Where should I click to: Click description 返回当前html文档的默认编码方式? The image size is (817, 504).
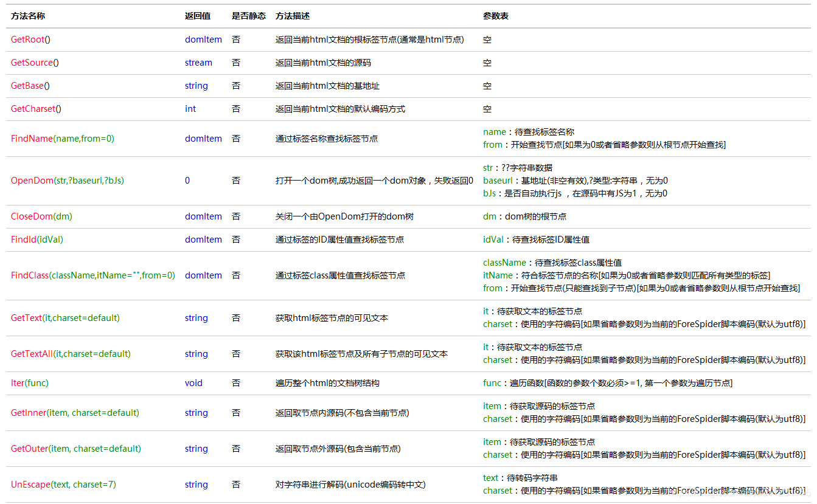pos(340,109)
